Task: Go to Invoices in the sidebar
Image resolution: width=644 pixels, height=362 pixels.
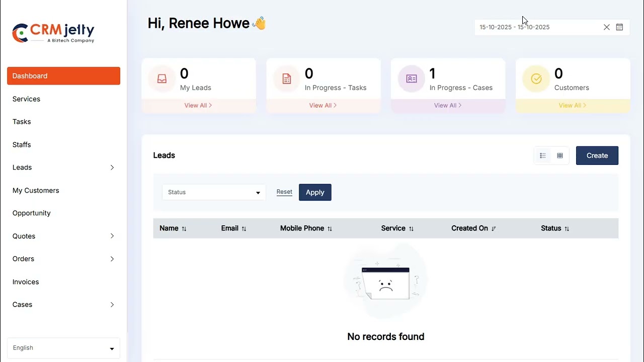Action: coord(26,282)
